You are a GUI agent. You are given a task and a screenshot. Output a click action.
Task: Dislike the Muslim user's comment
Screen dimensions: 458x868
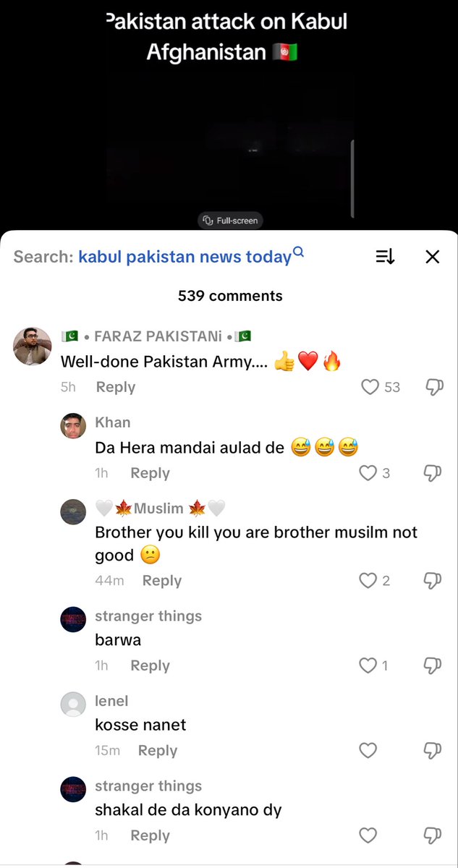click(x=433, y=580)
